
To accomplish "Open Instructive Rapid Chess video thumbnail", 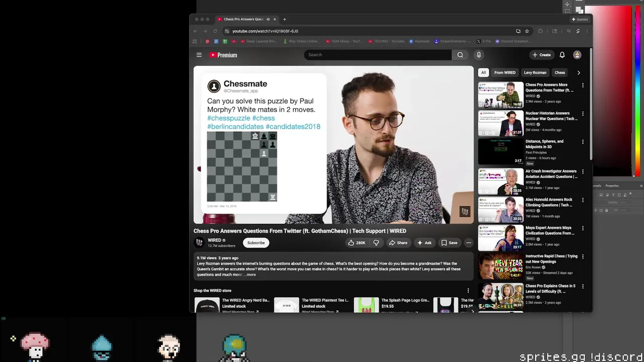I will point(501,266).
